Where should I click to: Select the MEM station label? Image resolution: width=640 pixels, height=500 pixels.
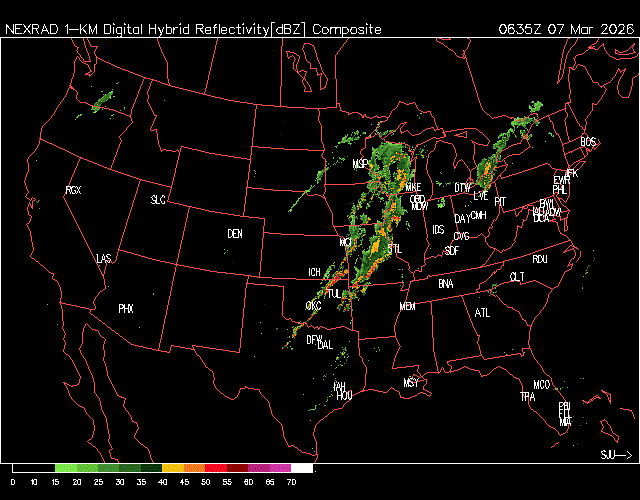pos(407,306)
